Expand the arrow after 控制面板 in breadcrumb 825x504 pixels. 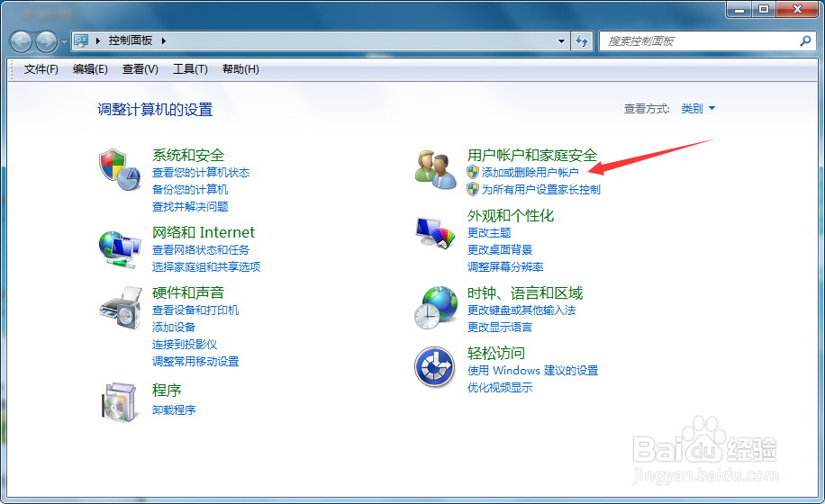click(164, 41)
